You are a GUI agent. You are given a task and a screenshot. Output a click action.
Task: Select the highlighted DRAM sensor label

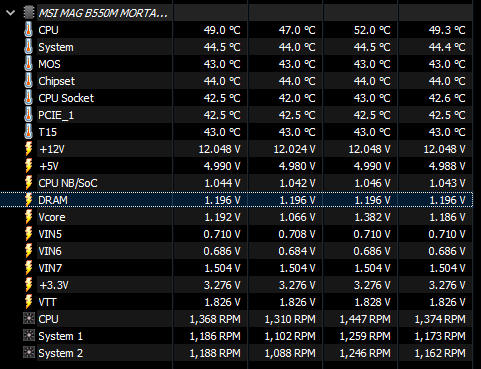(x=53, y=200)
